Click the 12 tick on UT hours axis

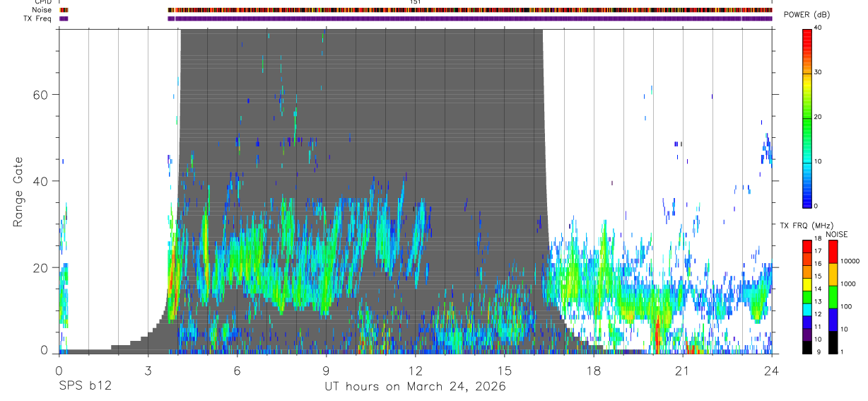coord(416,370)
